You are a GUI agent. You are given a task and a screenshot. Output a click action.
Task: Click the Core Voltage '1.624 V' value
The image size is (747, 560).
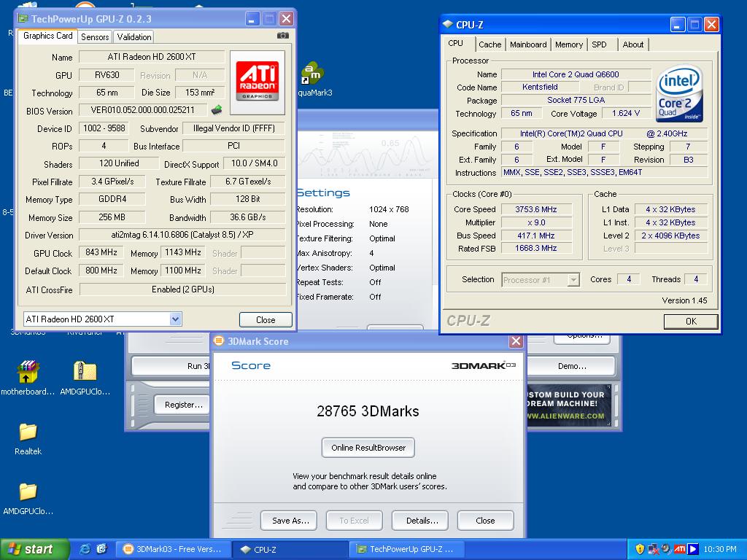point(625,113)
